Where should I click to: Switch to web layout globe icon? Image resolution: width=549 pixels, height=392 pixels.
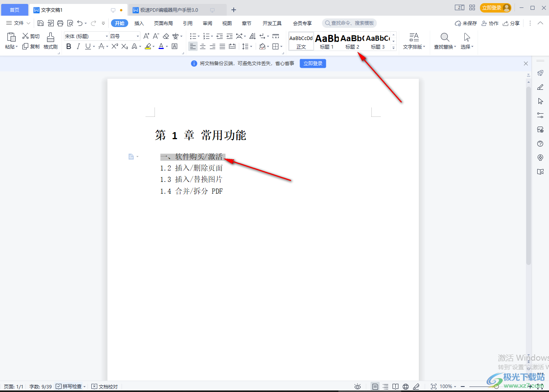click(406, 387)
